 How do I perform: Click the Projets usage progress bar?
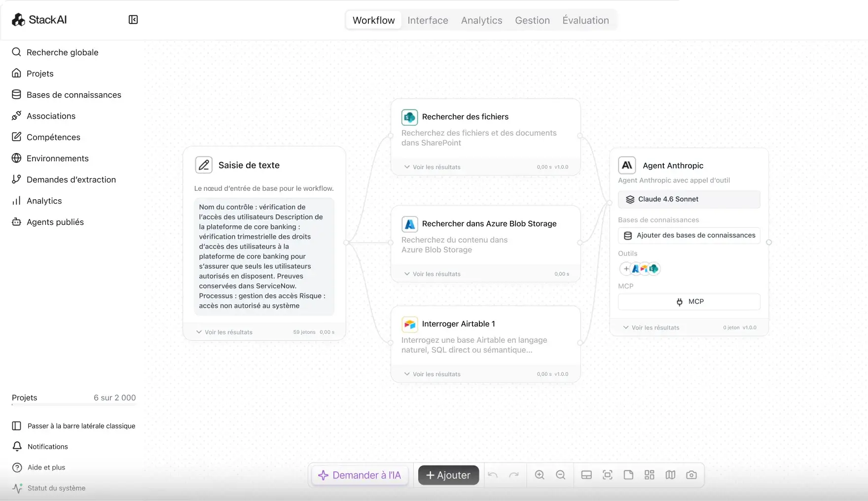click(74, 405)
